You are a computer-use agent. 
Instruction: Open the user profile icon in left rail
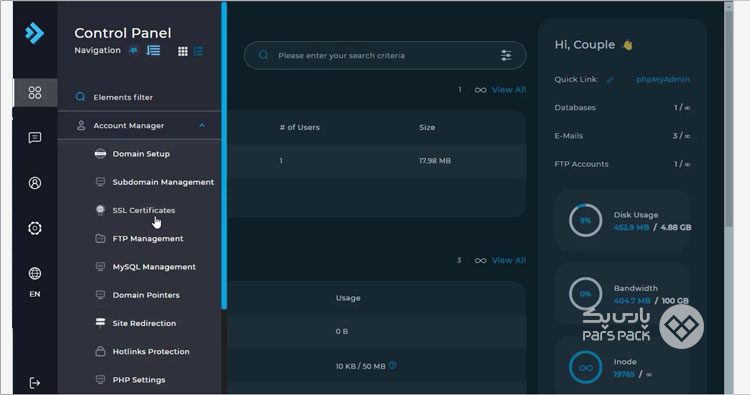(x=34, y=183)
